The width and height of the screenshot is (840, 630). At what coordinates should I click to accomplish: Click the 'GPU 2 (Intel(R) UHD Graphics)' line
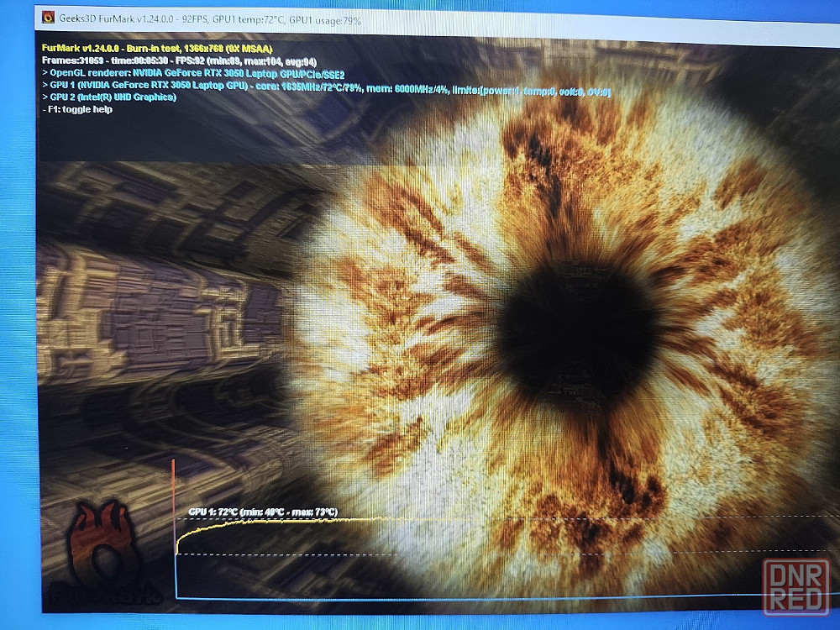109,97
